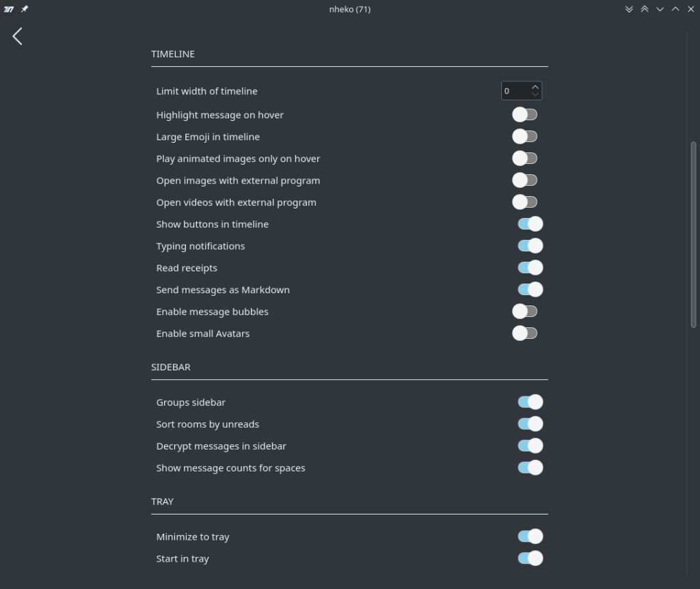700x589 pixels.
Task: Click the back arrow to exit settings
Action: (17, 36)
